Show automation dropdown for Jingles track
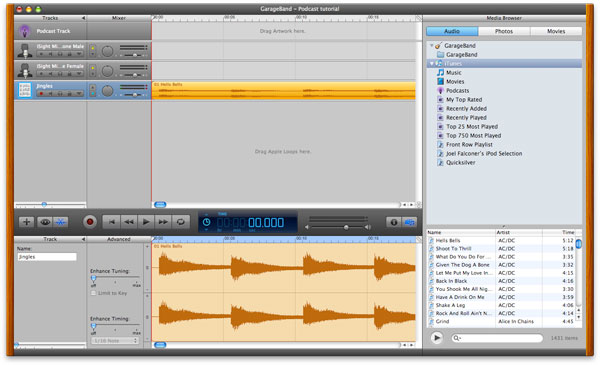The height and width of the screenshot is (365, 600). (x=79, y=93)
